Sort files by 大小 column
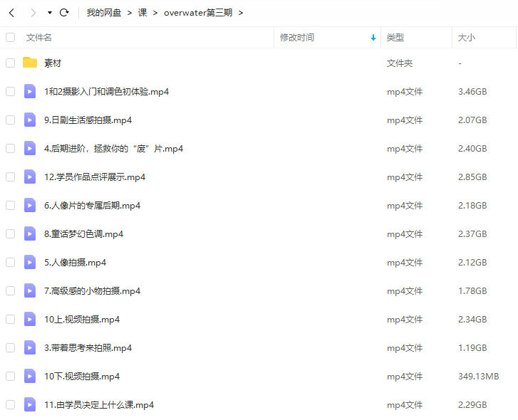518x420 pixels. 467,37
